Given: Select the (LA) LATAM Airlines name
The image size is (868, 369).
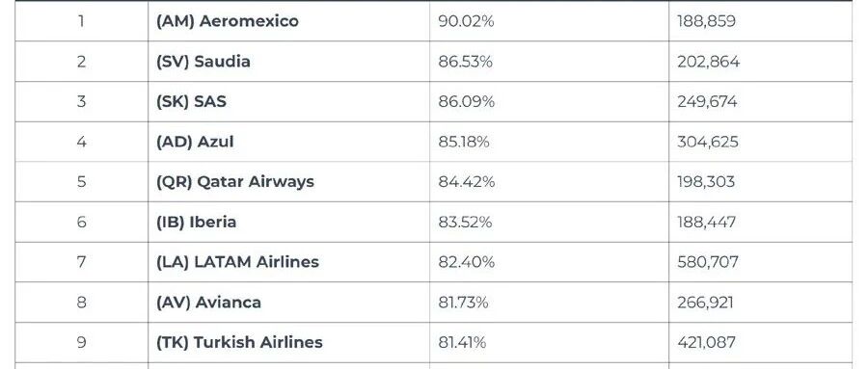Looking at the screenshot, I should click(237, 262).
